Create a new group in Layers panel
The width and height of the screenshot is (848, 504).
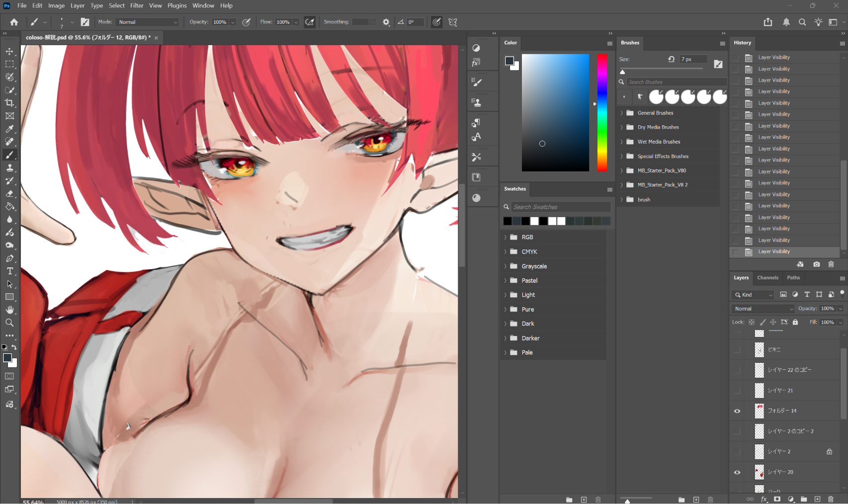click(804, 499)
